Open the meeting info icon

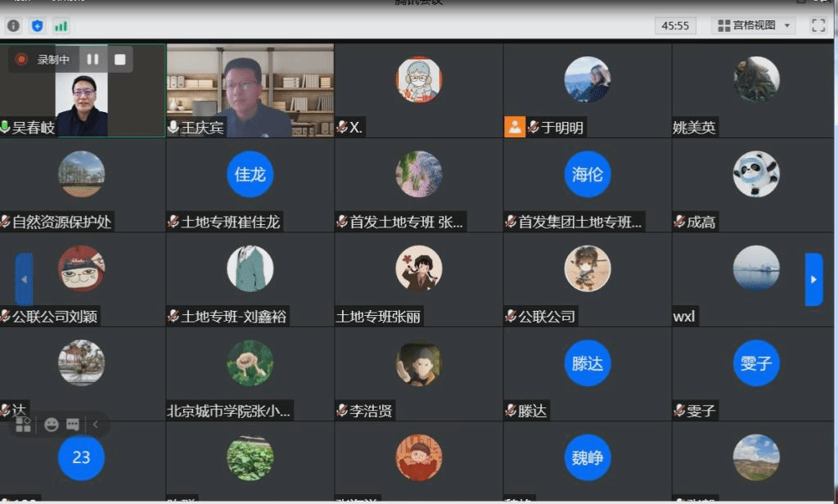(13, 25)
